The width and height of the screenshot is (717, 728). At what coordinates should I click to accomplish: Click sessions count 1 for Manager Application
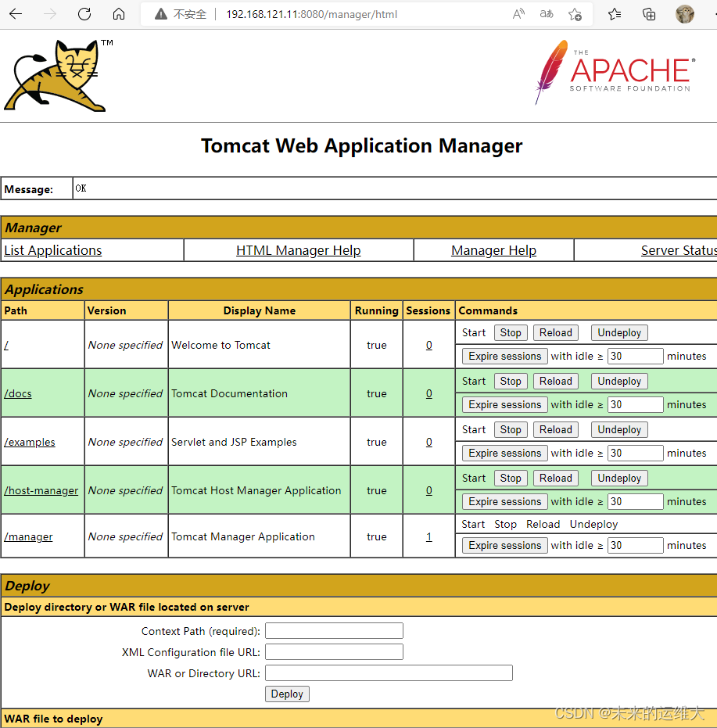pyautogui.click(x=429, y=536)
